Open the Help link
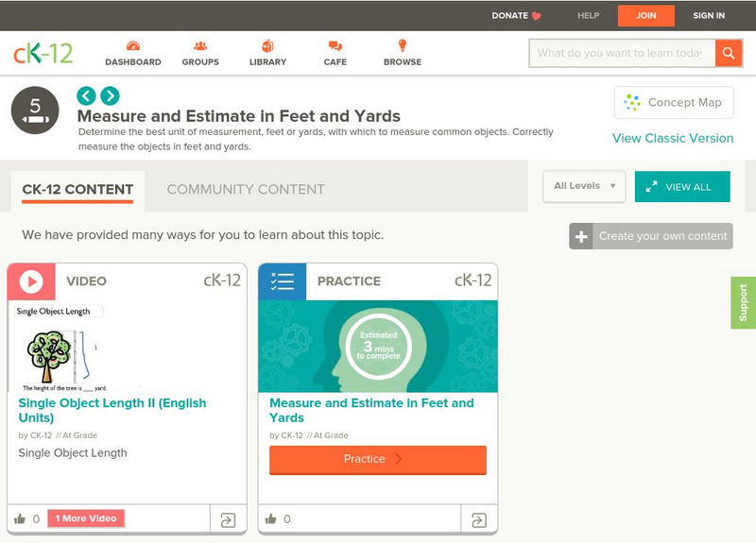Image resolution: width=756 pixels, height=543 pixels. click(x=588, y=16)
